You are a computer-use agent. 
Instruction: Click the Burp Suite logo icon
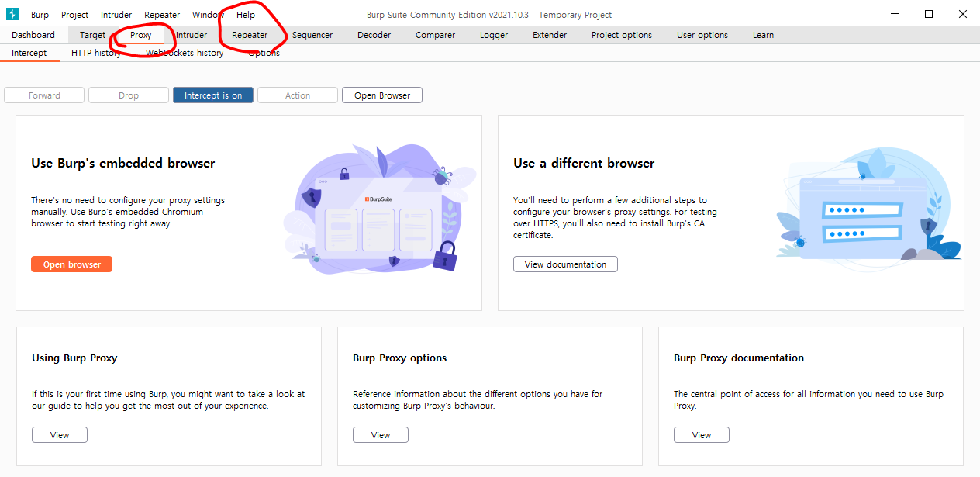pos(12,14)
